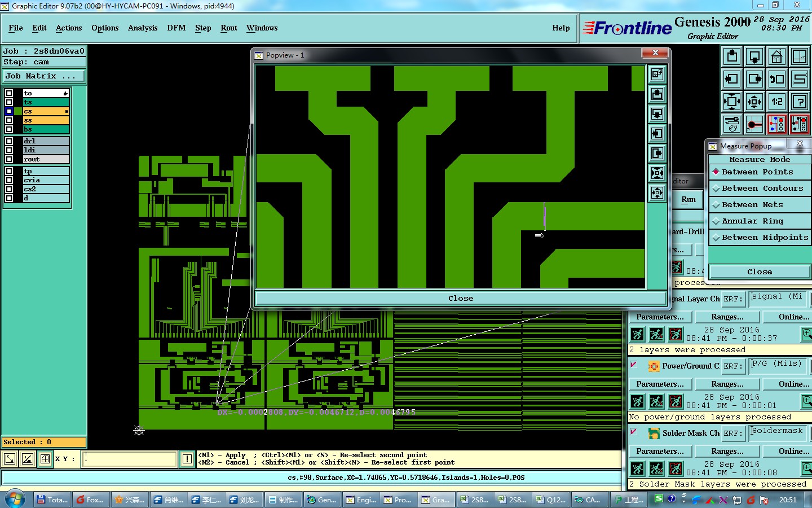The image size is (812, 508).
Task: Click the Run button
Action: click(688, 200)
